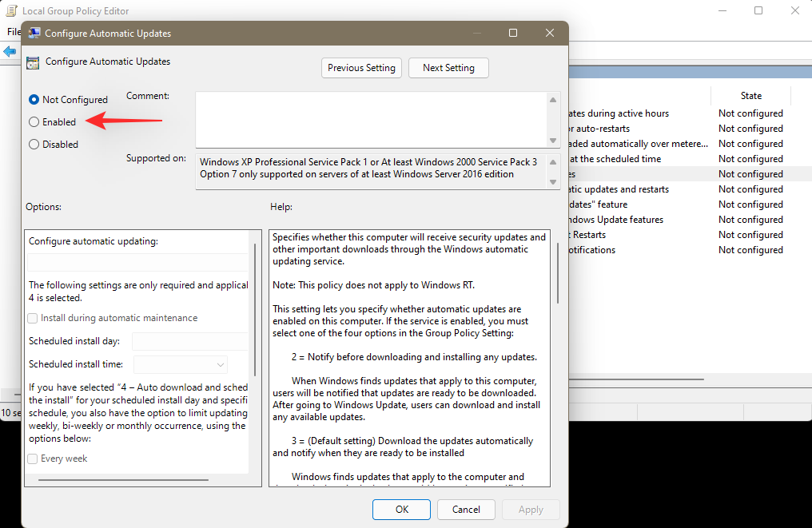Click the State column header

750,96
